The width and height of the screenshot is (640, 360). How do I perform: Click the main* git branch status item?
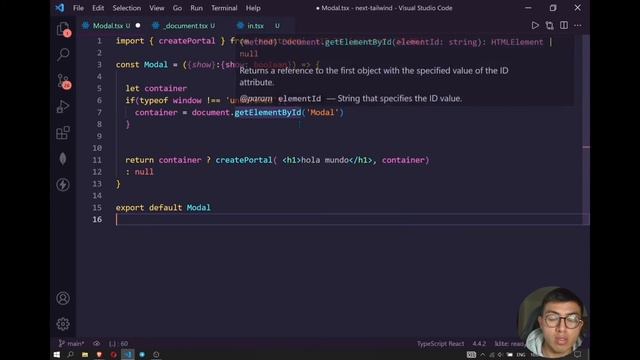pos(71,344)
